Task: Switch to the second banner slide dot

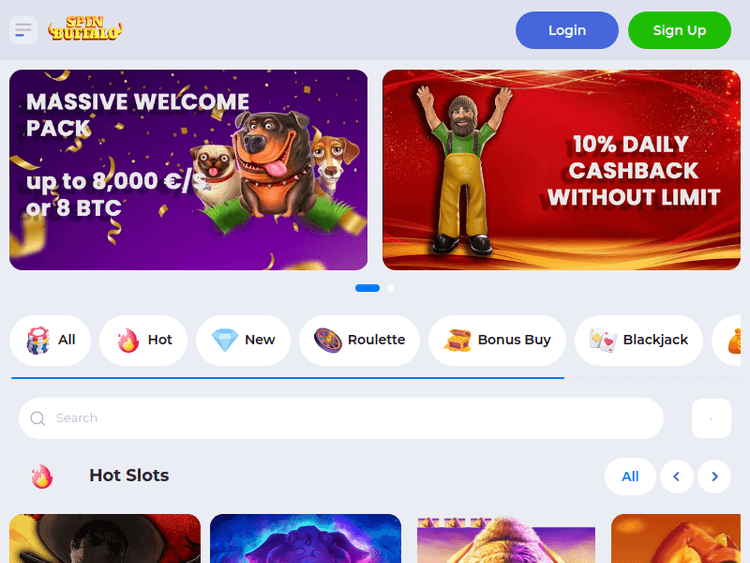Action: pyautogui.click(x=391, y=288)
